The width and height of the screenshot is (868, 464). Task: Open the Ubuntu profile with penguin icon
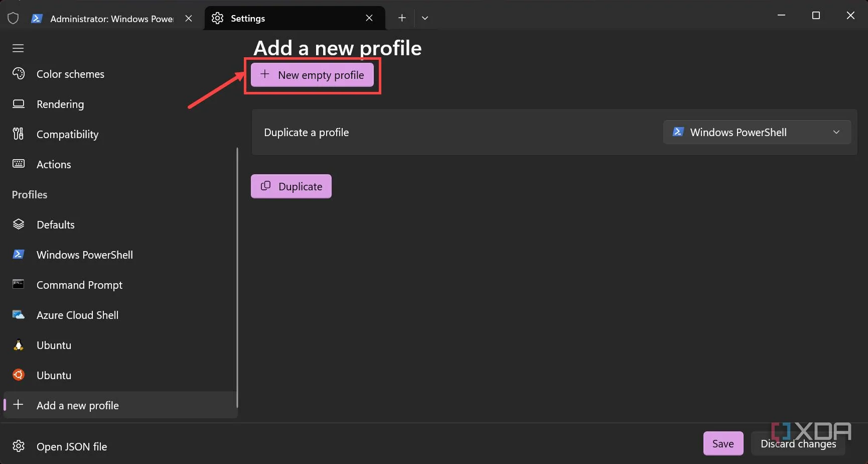[54, 345]
